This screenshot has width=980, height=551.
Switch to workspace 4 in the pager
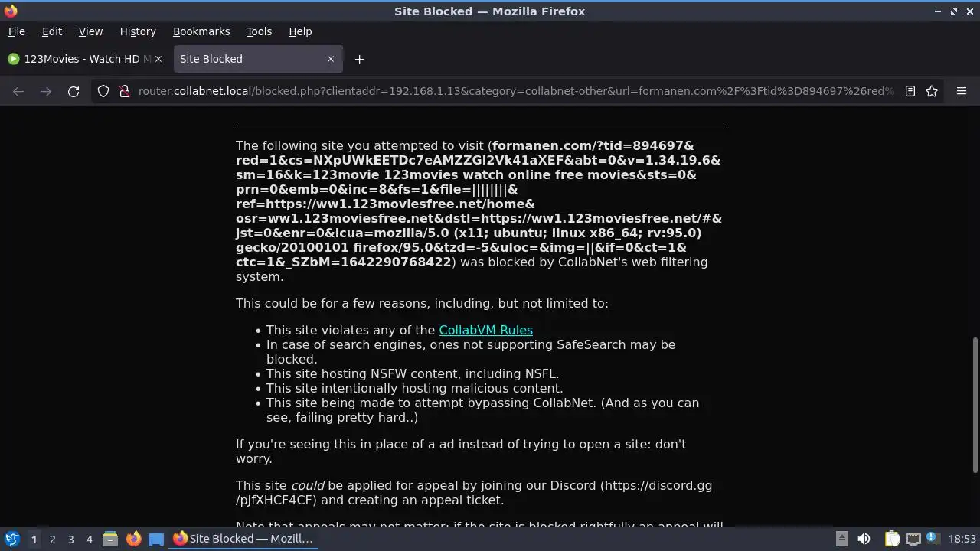pyautogui.click(x=89, y=539)
